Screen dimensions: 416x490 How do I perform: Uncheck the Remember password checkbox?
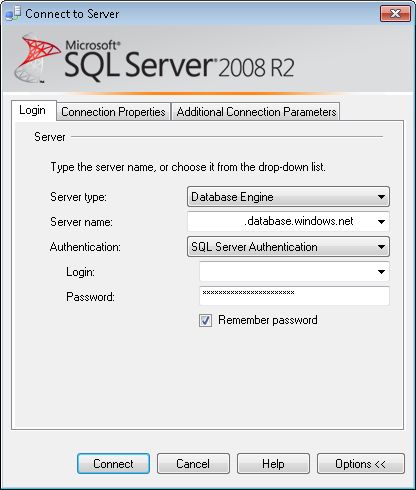point(205,320)
